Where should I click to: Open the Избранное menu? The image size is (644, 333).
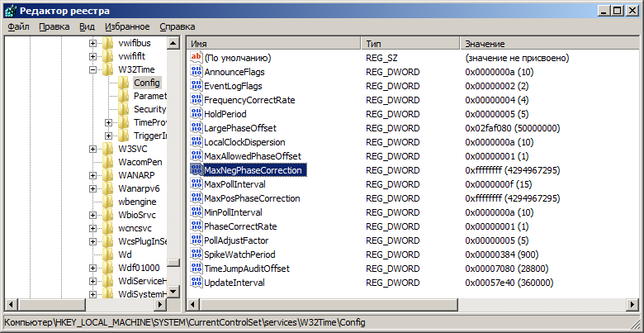coord(126,26)
